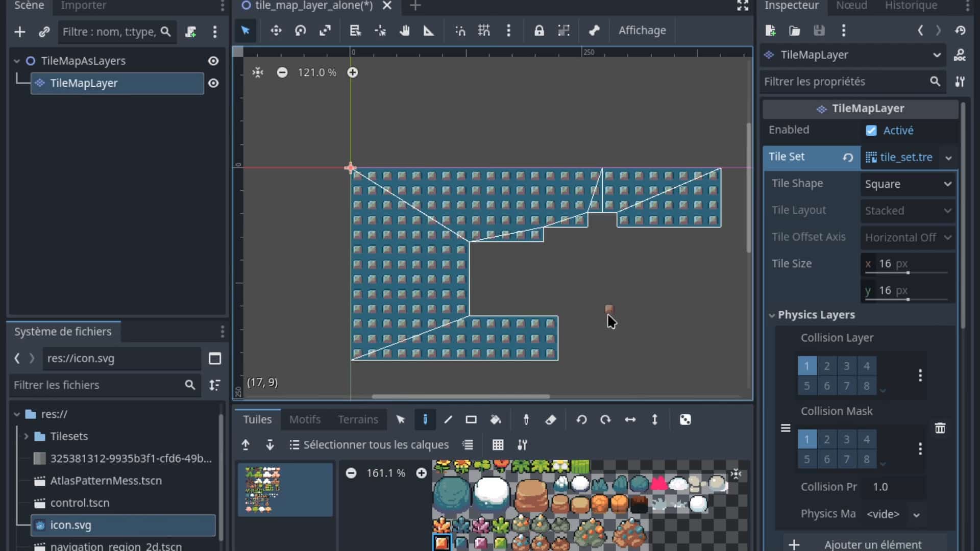Viewport: 980px width, 551px height.
Task: Activate the Rotate tool
Action: tap(300, 31)
